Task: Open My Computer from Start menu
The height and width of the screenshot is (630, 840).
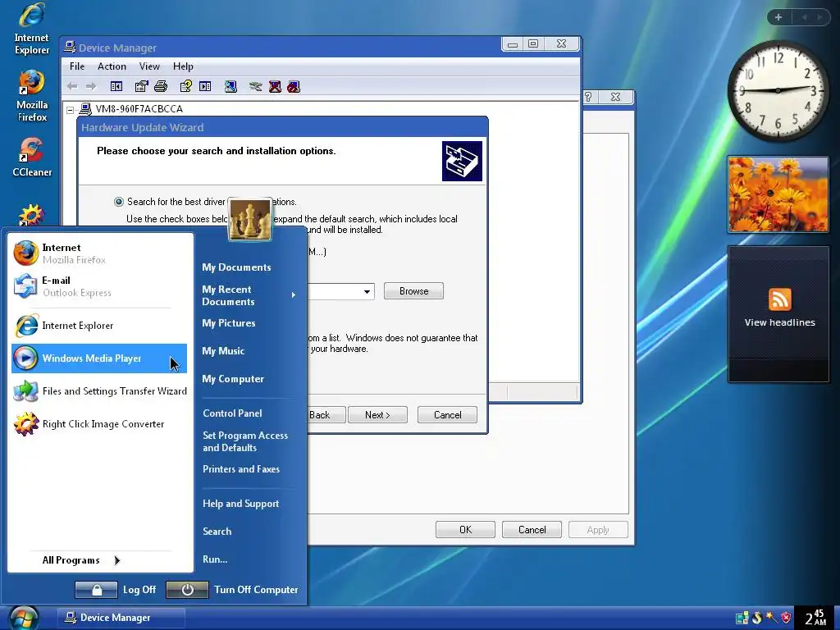Action: coord(233,379)
